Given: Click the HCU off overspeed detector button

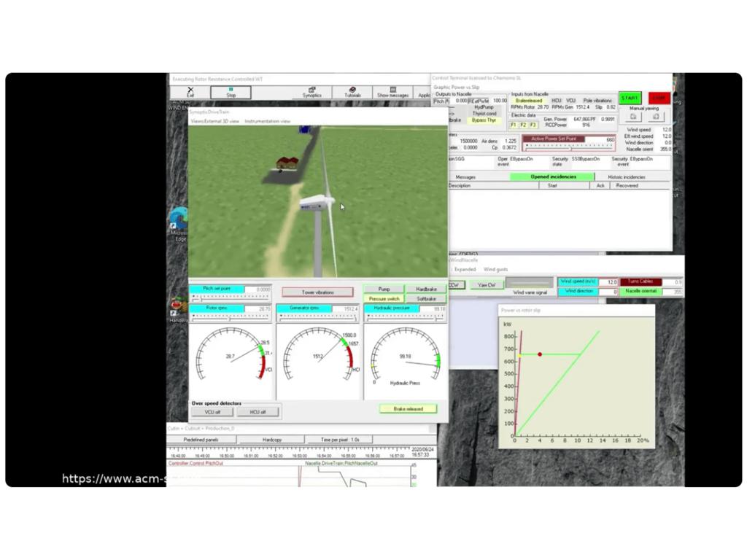Looking at the screenshot, I should [x=258, y=412].
